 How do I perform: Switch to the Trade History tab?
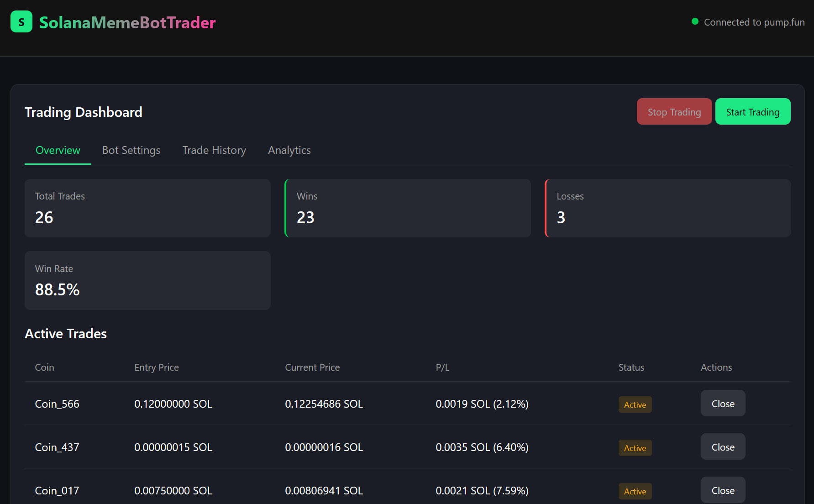pos(214,150)
